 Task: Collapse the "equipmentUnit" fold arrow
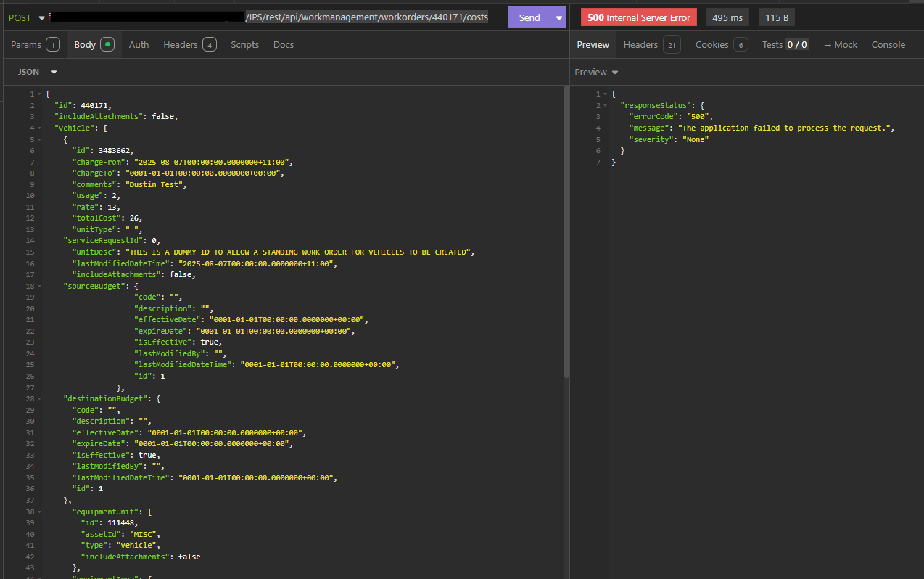click(39, 511)
